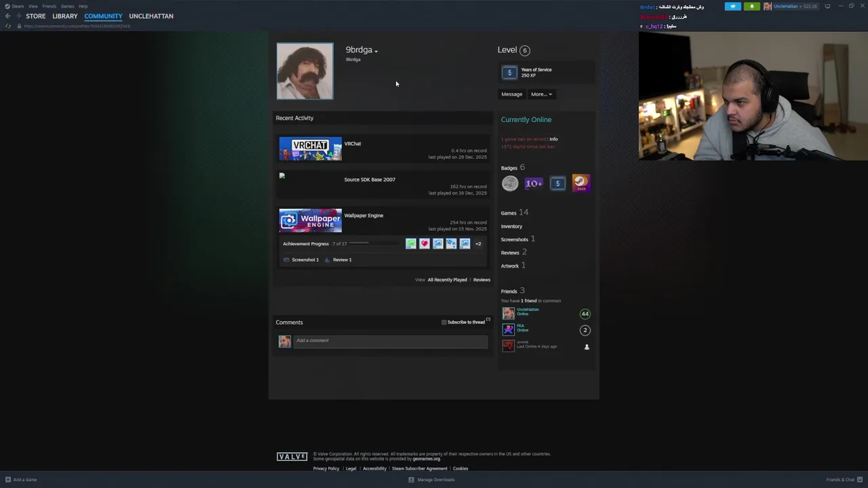
Task: Open Friends & Chat panel
Action: [x=844, y=480]
